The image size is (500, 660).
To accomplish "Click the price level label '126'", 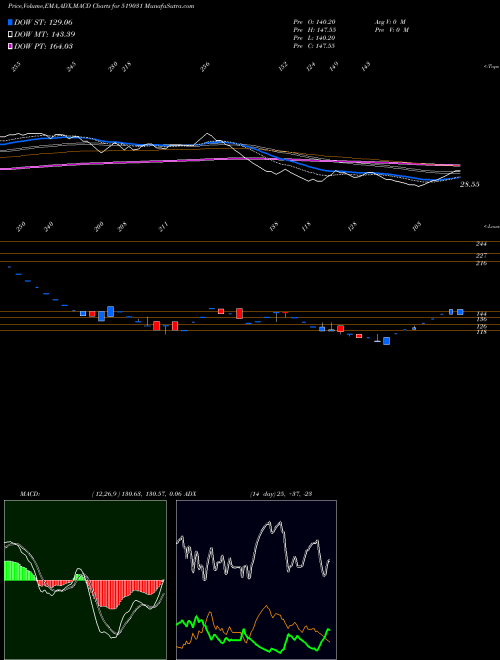I will (x=481, y=327).
